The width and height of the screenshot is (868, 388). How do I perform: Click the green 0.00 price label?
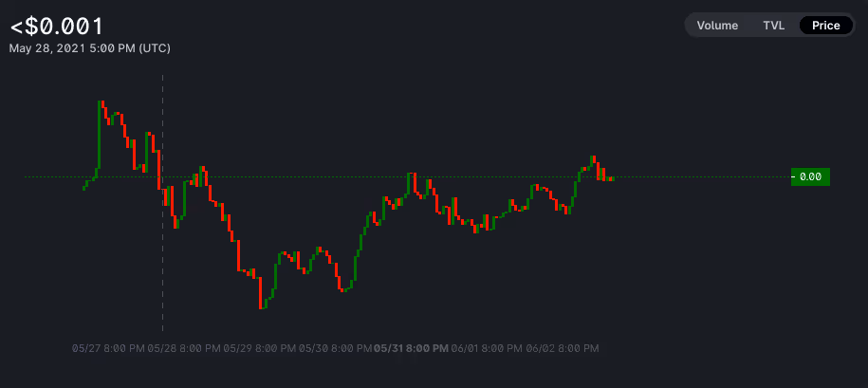coord(810,177)
